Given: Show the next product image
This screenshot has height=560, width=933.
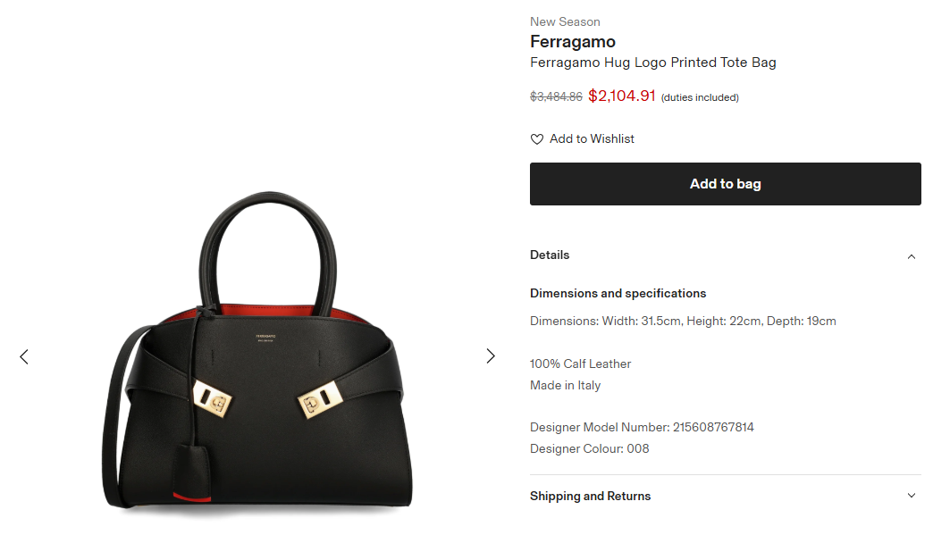Looking at the screenshot, I should [491, 356].
